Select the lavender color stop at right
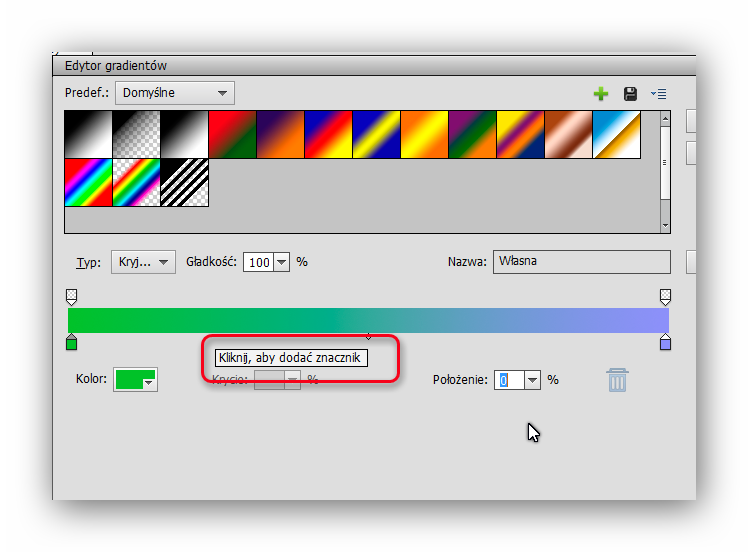This screenshot has width=748, height=552. click(665, 342)
